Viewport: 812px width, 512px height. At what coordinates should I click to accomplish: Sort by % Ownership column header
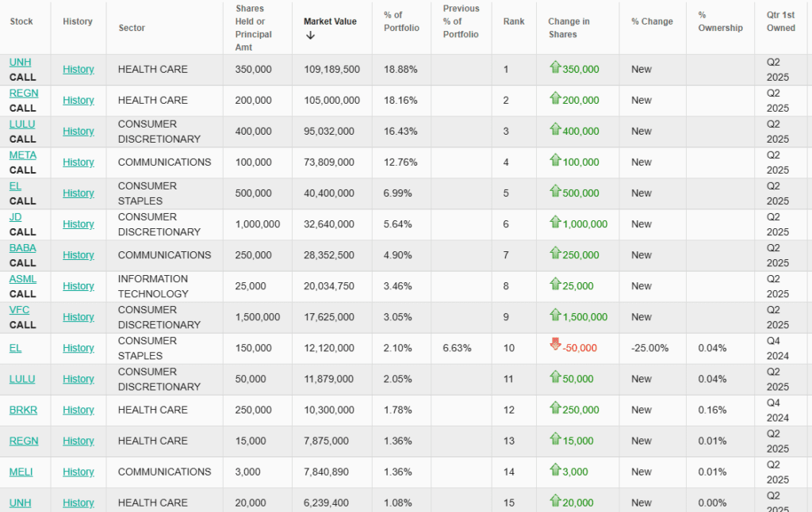(x=720, y=21)
